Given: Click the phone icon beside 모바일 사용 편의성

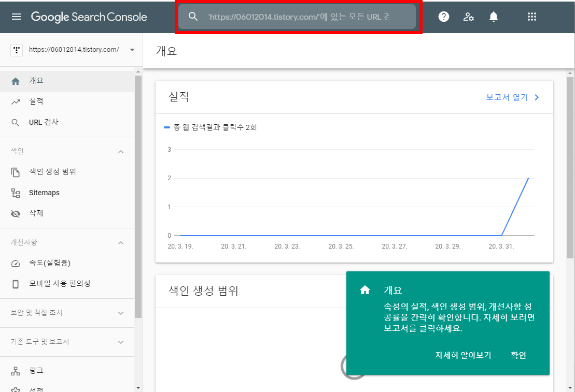Looking at the screenshot, I should [16, 284].
